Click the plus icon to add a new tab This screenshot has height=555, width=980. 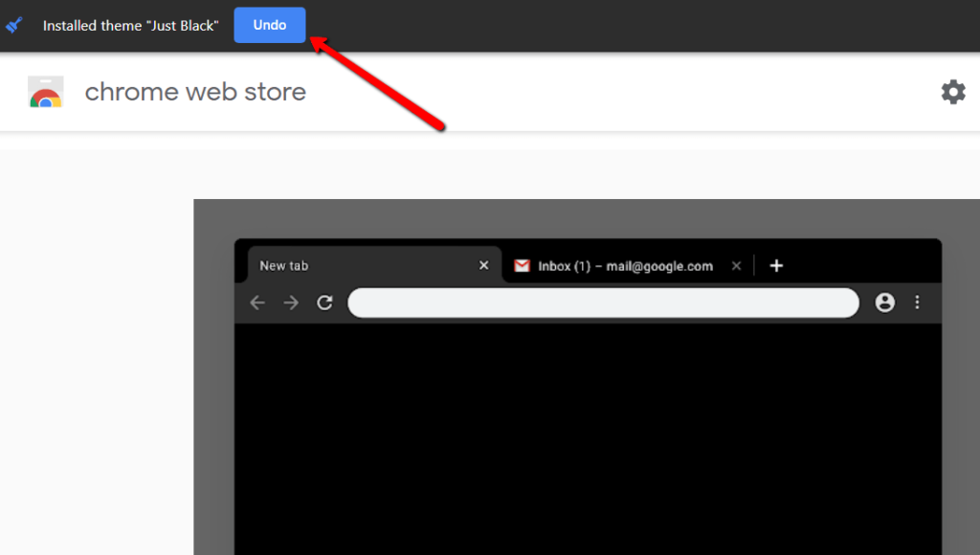776,265
